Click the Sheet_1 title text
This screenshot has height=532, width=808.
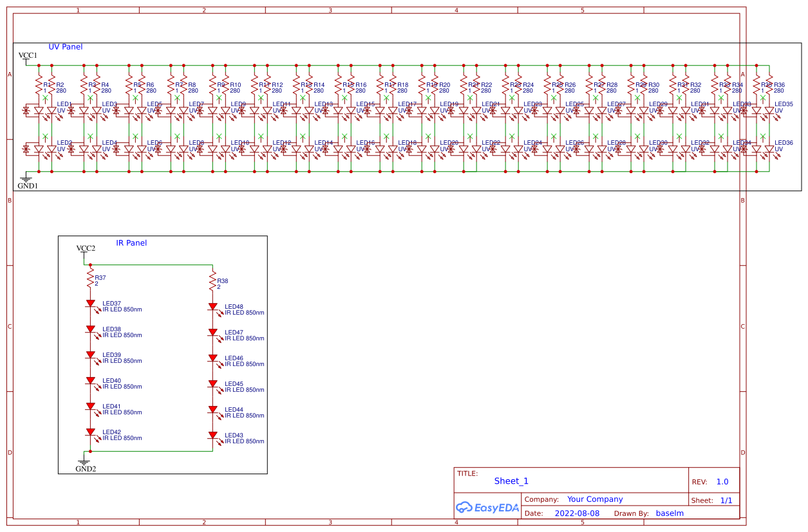(511, 481)
